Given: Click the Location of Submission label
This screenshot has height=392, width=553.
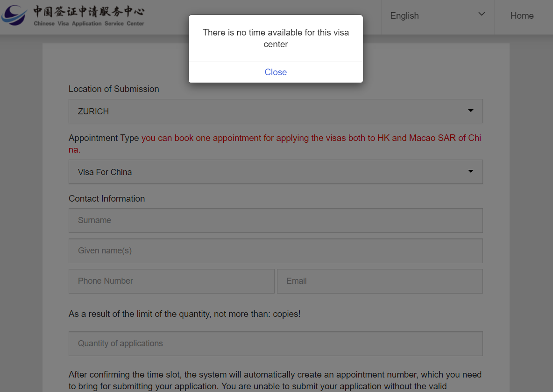Looking at the screenshot, I should pyautogui.click(x=114, y=89).
